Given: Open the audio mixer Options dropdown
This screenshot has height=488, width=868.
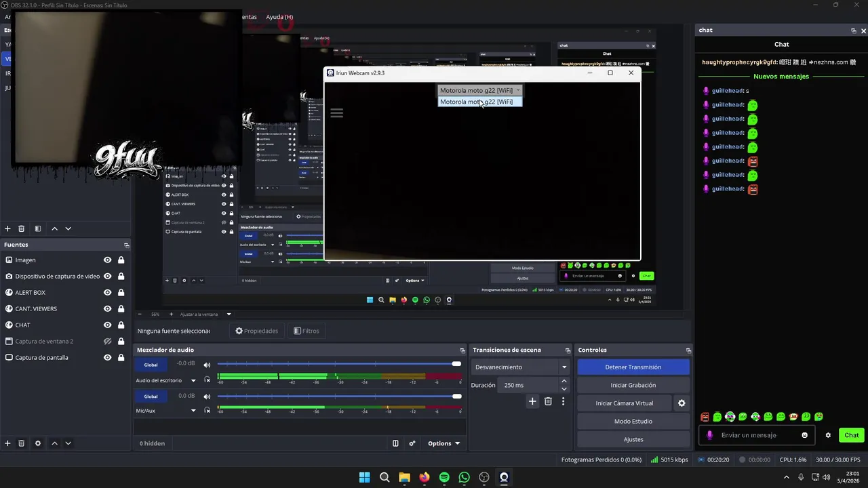Looking at the screenshot, I should point(443,443).
